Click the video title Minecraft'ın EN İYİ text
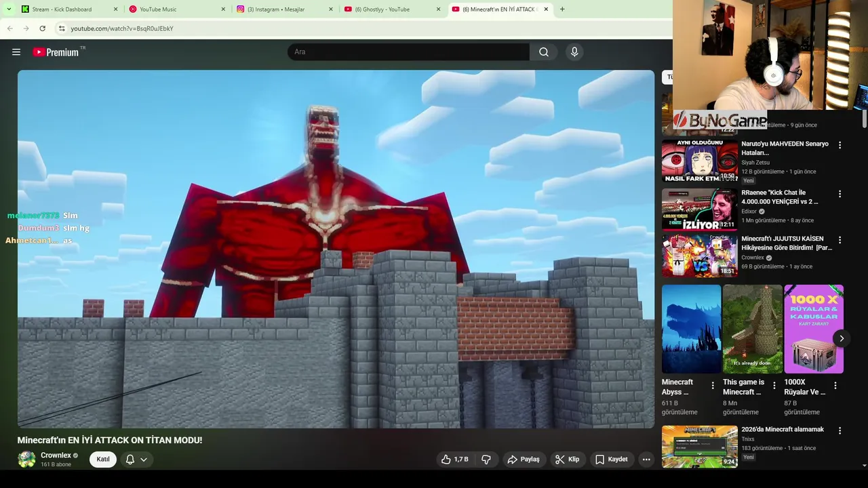The image size is (868, 488). pos(110,440)
